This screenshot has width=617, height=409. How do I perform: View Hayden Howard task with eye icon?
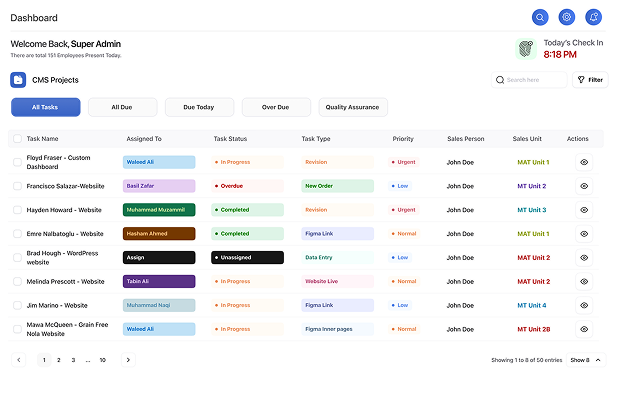[x=584, y=210]
